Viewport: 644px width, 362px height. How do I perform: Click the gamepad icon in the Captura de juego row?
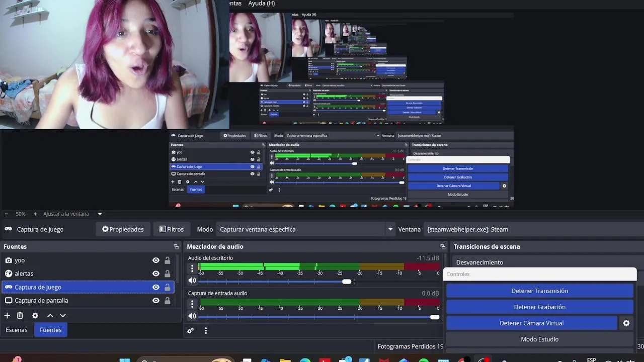pyautogui.click(x=9, y=287)
